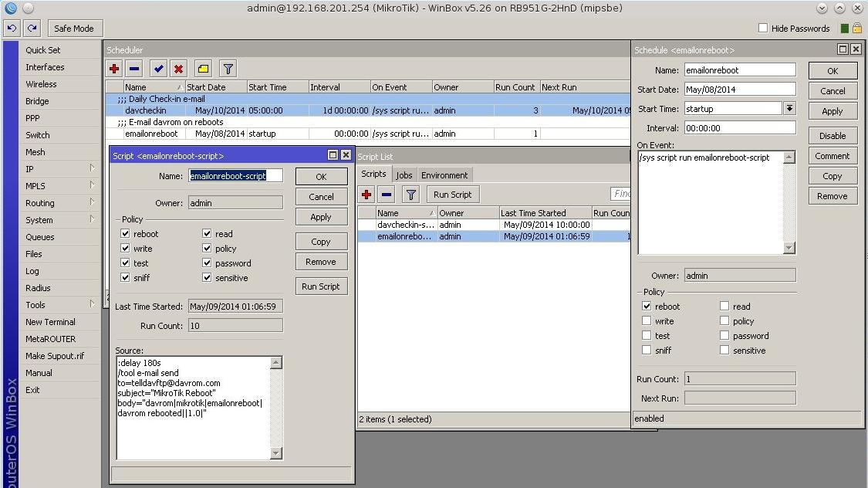
Task: Click the padlock icon near Hide Passwords
Action: pos(856,28)
